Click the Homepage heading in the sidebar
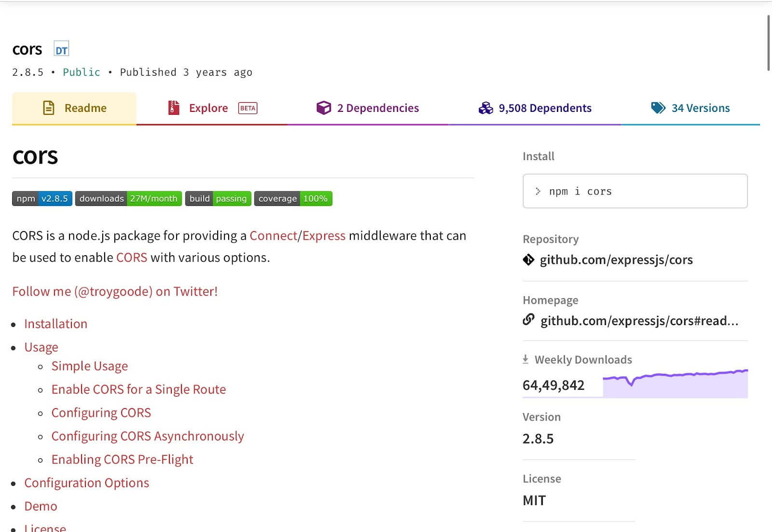772x532 pixels. click(551, 300)
